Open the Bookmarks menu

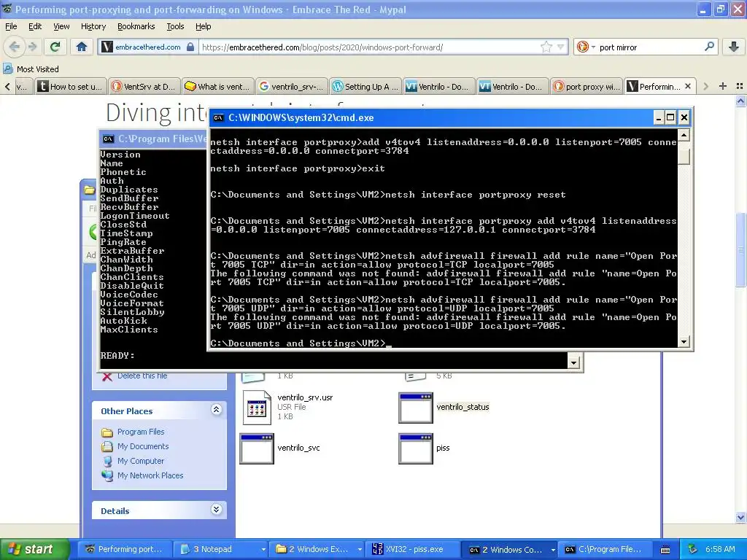coord(136,26)
